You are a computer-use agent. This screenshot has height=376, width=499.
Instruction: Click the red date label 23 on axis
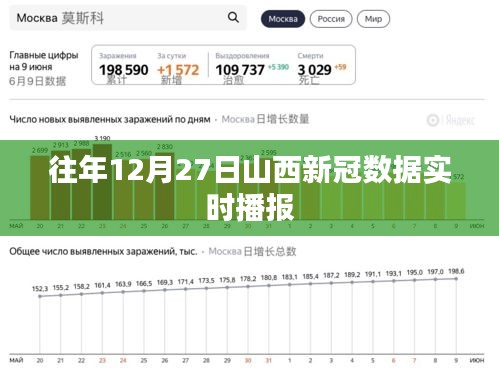click(x=102, y=360)
